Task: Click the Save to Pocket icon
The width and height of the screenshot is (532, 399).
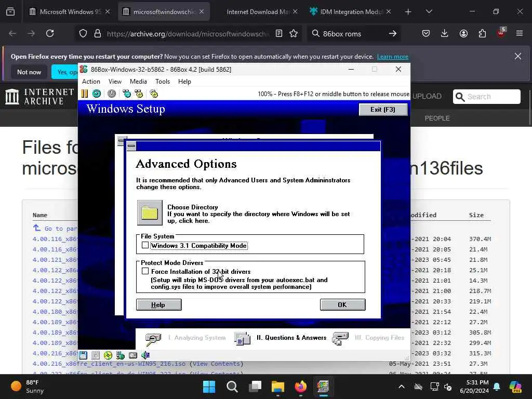Action: [x=426, y=33]
